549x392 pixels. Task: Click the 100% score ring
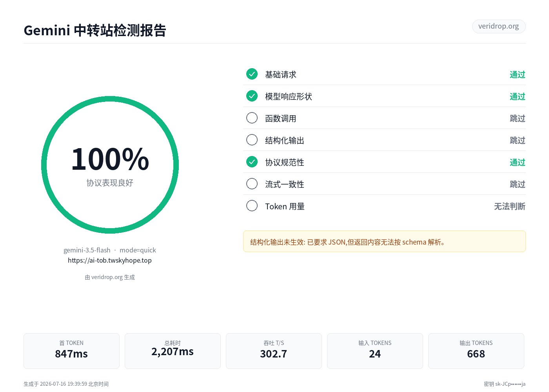coord(110,165)
